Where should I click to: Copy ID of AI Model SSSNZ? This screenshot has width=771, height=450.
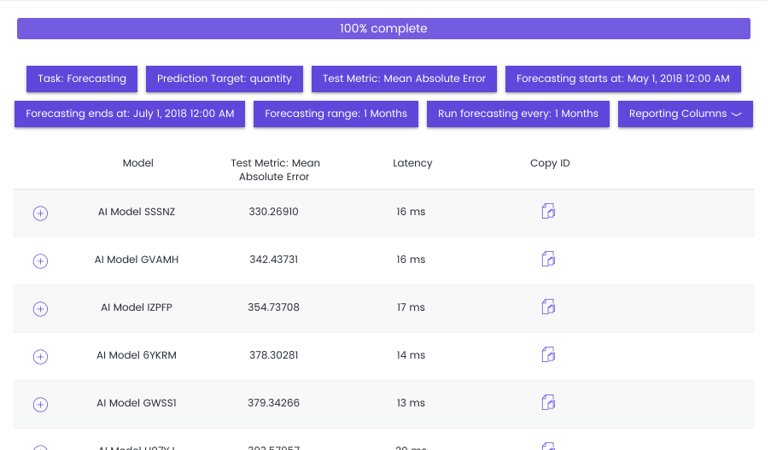pyautogui.click(x=548, y=211)
